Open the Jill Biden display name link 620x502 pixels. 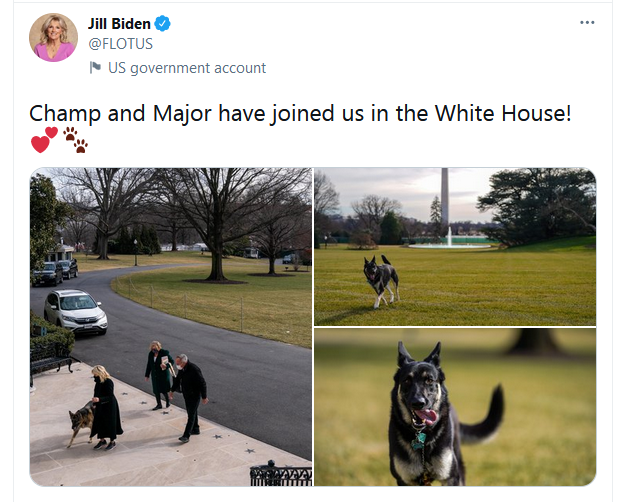click(119, 24)
